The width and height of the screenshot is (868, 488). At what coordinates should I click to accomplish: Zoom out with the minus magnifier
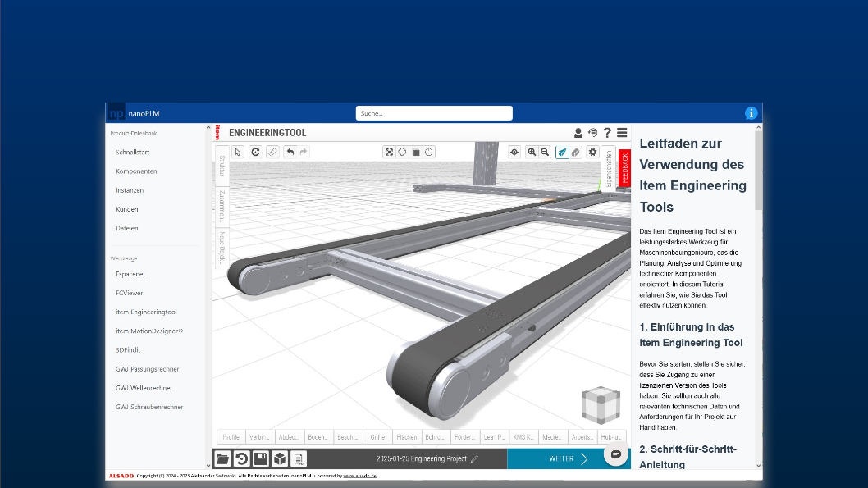click(545, 152)
